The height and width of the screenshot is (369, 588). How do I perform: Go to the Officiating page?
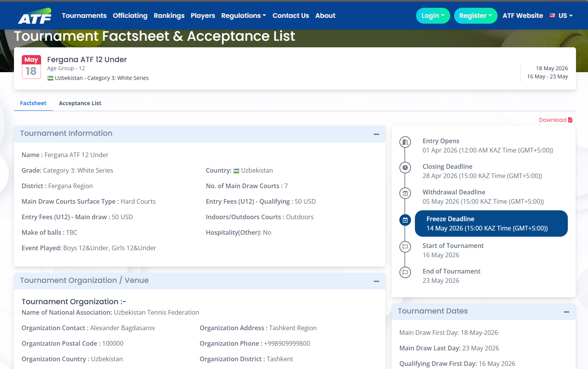click(130, 16)
